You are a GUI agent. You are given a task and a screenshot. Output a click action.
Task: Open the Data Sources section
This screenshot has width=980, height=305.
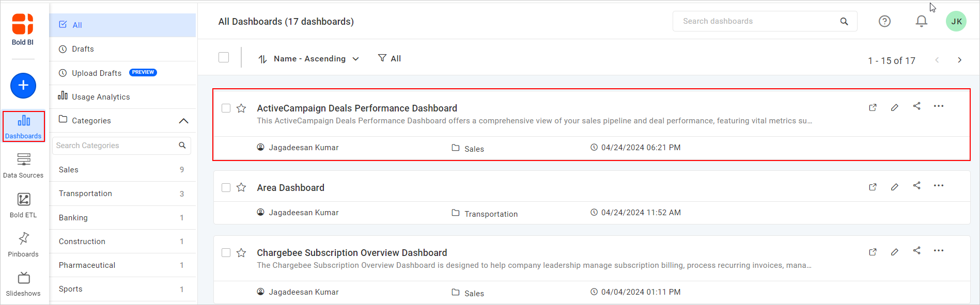tap(23, 166)
